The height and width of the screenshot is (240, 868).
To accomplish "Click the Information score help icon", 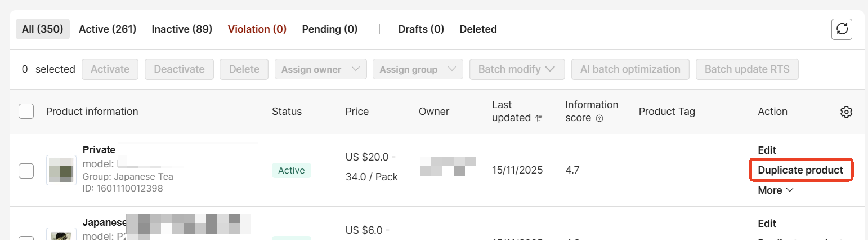I will pos(599,118).
